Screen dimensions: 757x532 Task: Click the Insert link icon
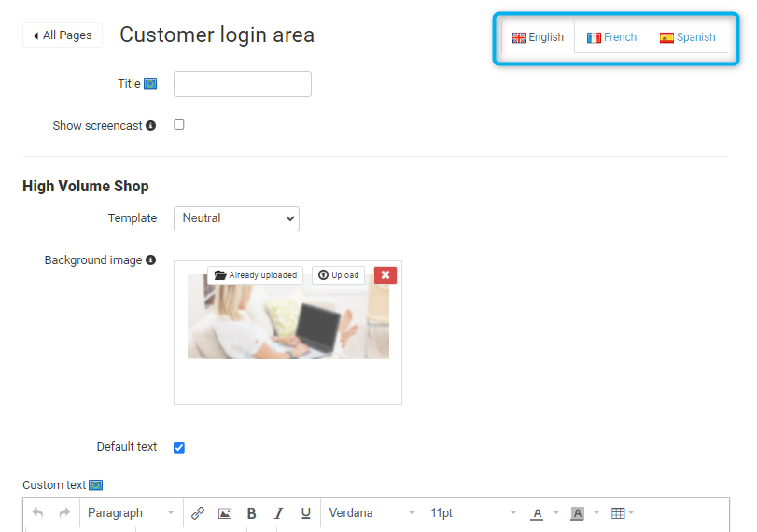click(x=198, y=513)
